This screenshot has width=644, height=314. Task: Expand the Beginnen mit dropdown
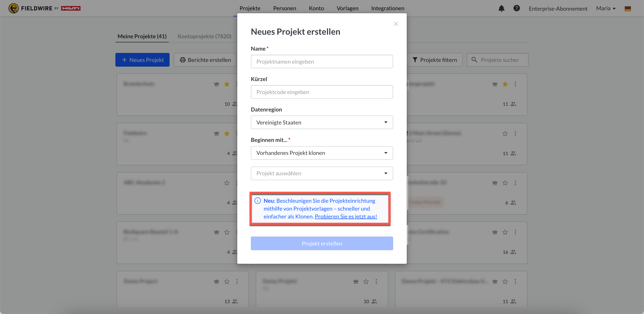pos(322,153)
